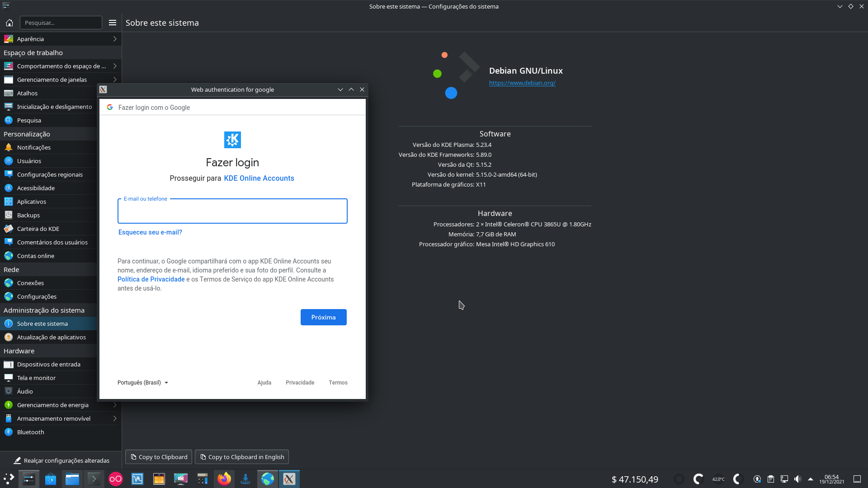Viewport: 868px width, 488px height.
Task: Open Carteira do KDE wallet entry
Action: coord(38,229)
